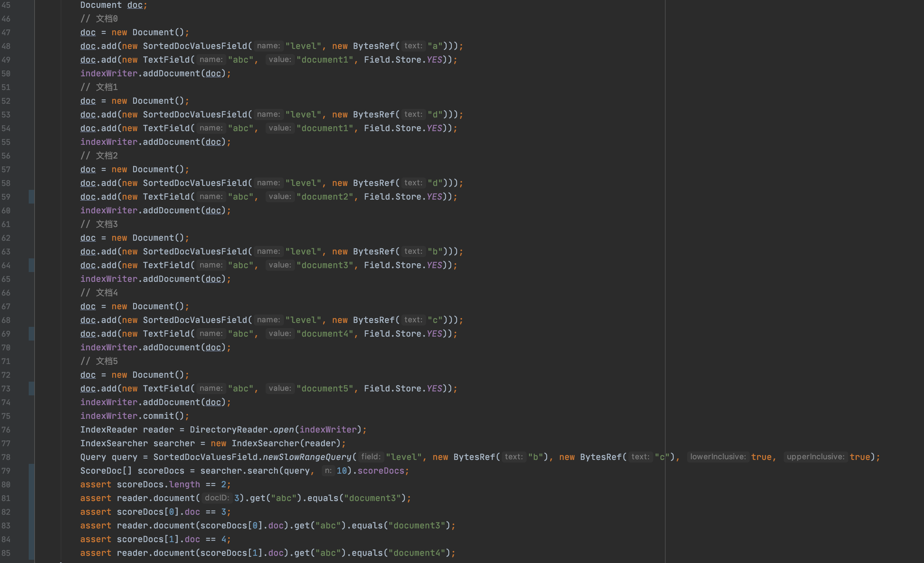This screenshot has height=563, width=924.
Task: Click the "upperInclusive:" inlay hint
Action: coord(815,457)
